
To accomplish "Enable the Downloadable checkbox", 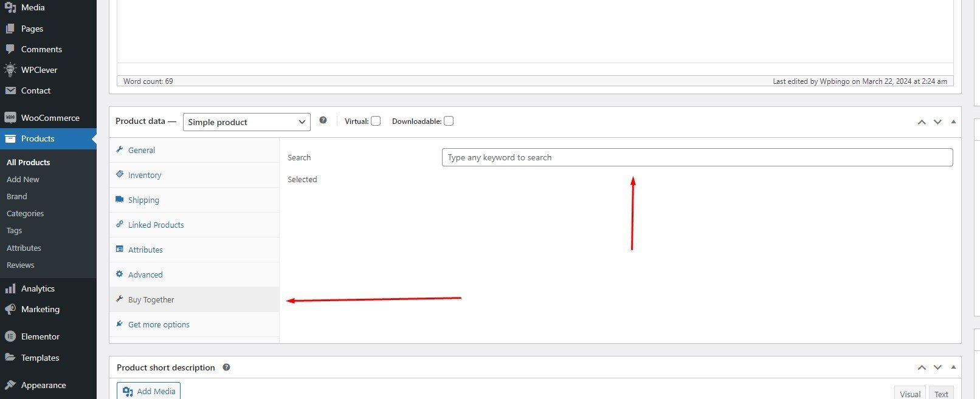I will 449,121.
